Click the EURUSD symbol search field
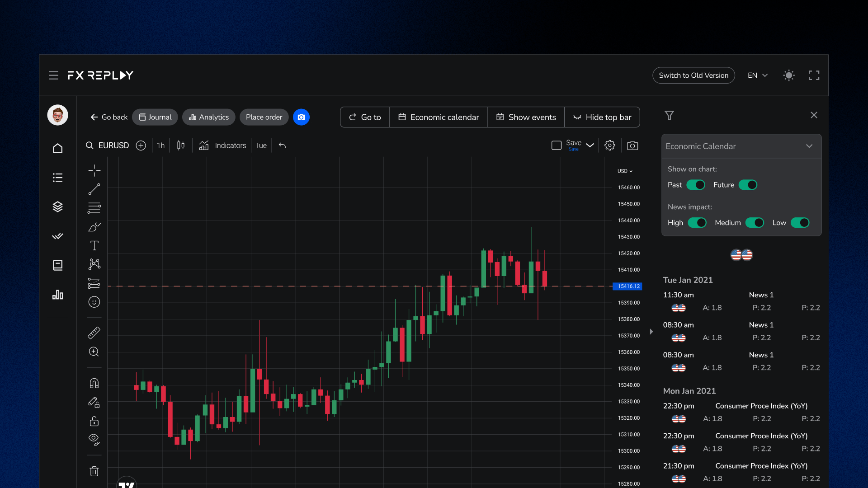 pyautogui.click(x=113, y=145)
